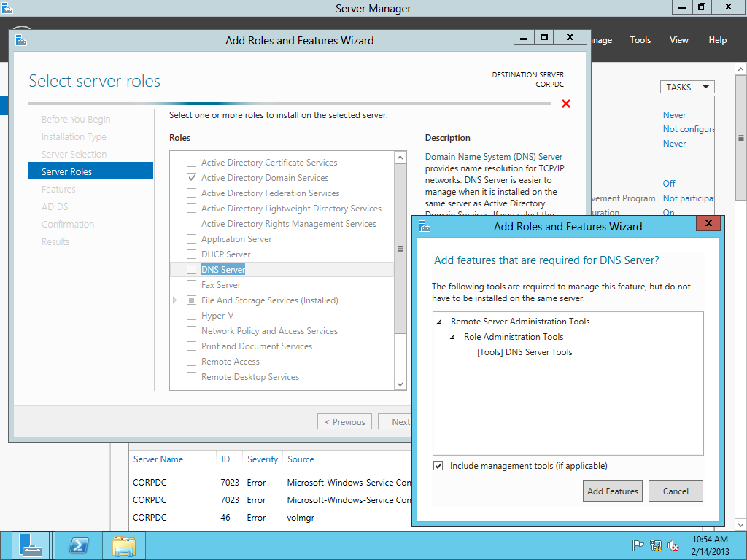Collapse the Role Administration Tools node
747x560 pixels.
453,337
